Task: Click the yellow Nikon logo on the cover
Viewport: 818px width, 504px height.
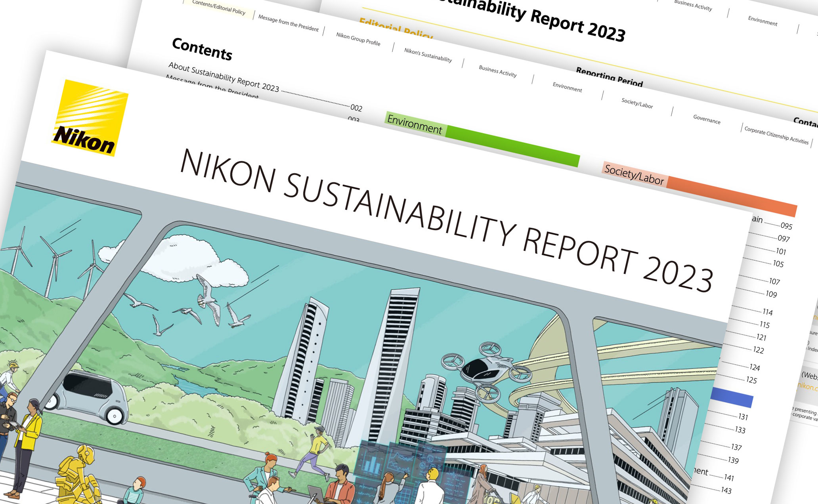Action: click(x=90, y=118)
